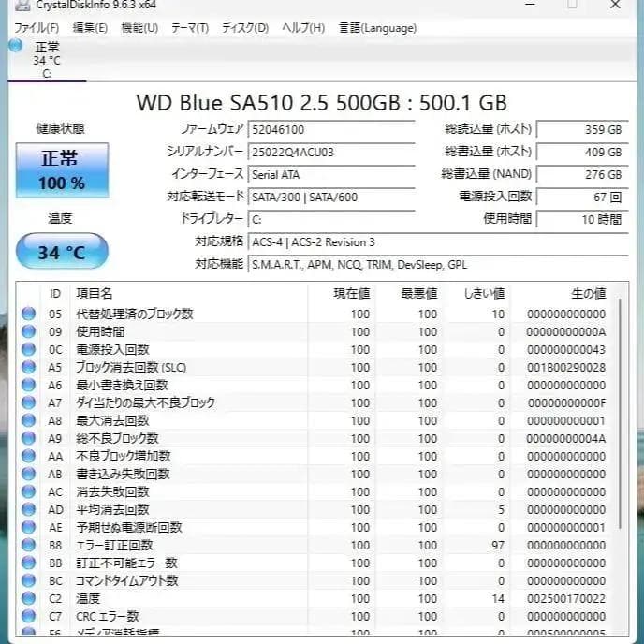Click status icon for row C2 温度
This screenshot has height=644, width=644.
click(x=28, y=598)
